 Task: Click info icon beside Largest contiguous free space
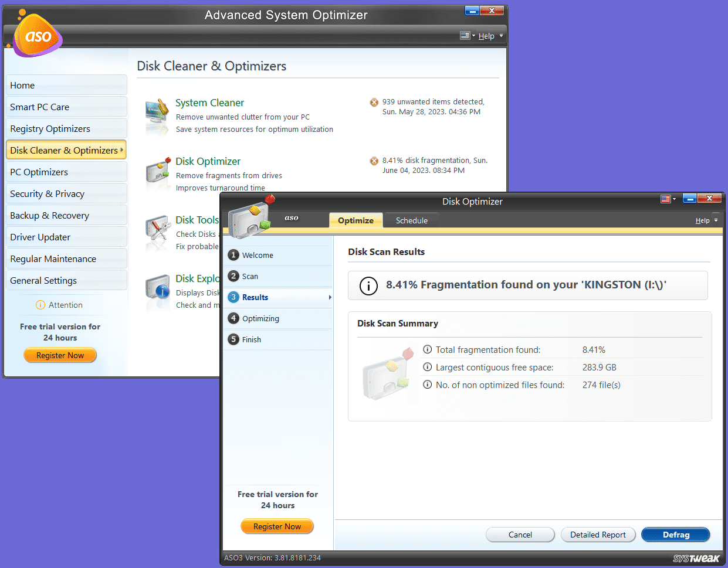[428, 367]
